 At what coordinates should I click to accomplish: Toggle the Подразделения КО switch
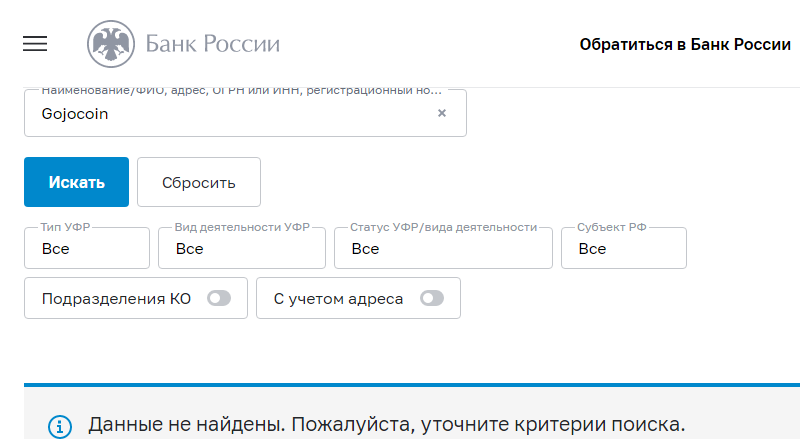point(219,298)
